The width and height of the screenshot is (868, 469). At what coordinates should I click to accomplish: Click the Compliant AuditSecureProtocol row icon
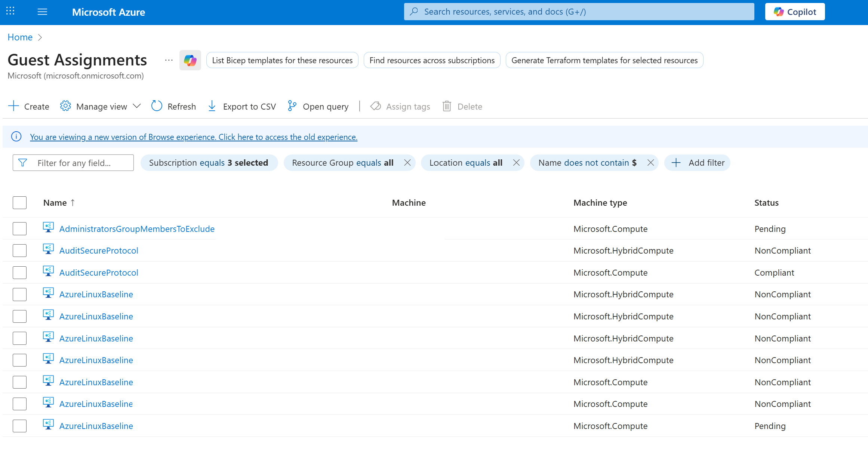pos(48,271)
